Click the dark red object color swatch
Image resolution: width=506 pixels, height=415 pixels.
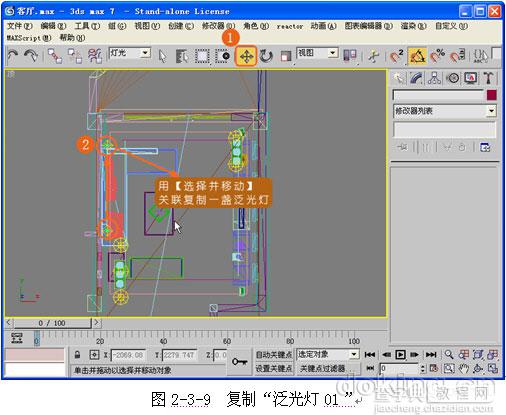(491, 95)
